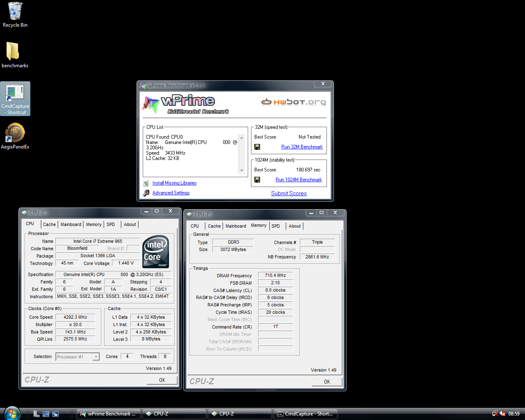The height and width of the screenshot is (420, 525).
Task: Click the Submit Scores link
Action: (x=289, y=194)
